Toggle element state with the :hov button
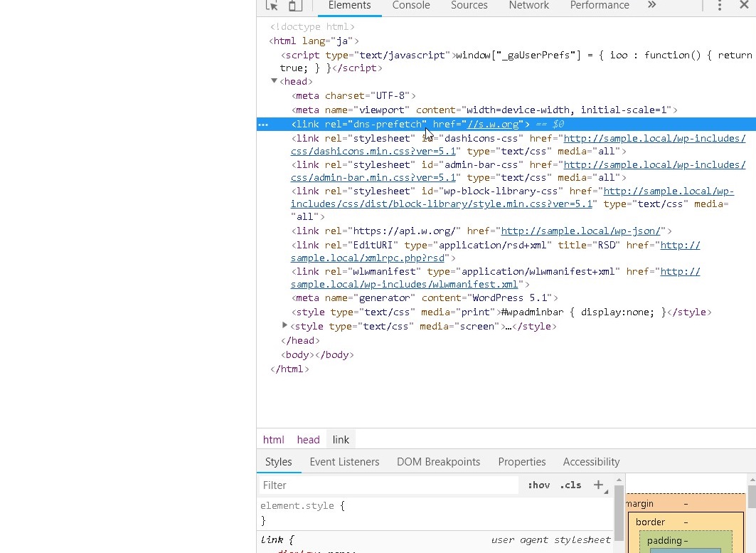 pos(538,485)
